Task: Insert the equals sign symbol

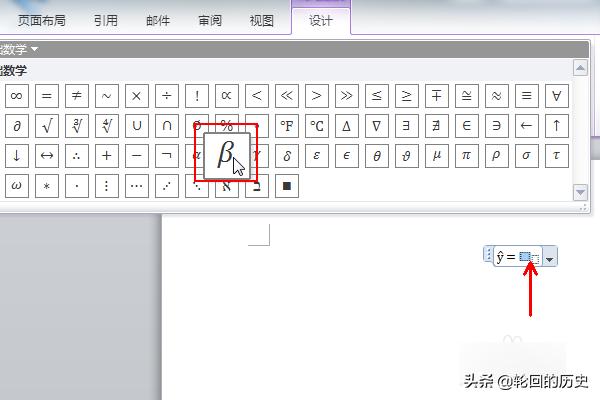Action: 47,96
